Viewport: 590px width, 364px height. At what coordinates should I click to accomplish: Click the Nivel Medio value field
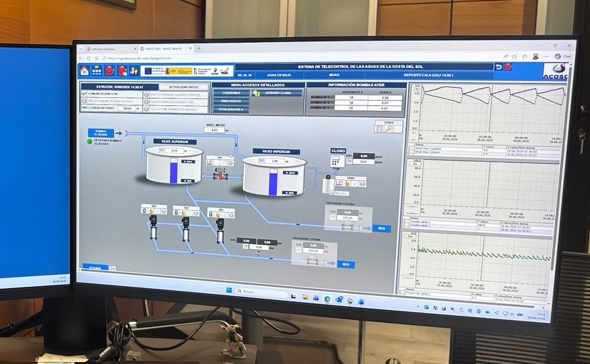(x=215, y=130)
